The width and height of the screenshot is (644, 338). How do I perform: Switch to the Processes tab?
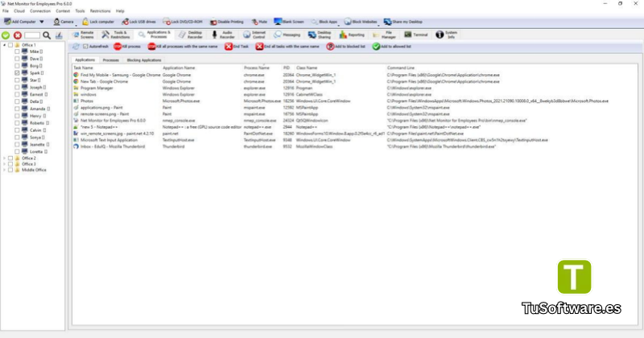[x=110, y=60]
